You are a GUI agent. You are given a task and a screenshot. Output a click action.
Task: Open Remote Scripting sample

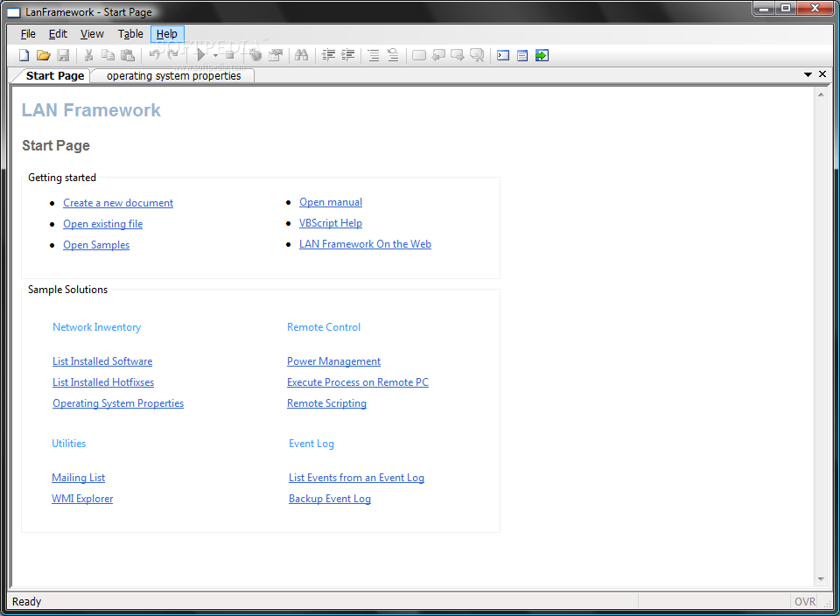point(326,403)
